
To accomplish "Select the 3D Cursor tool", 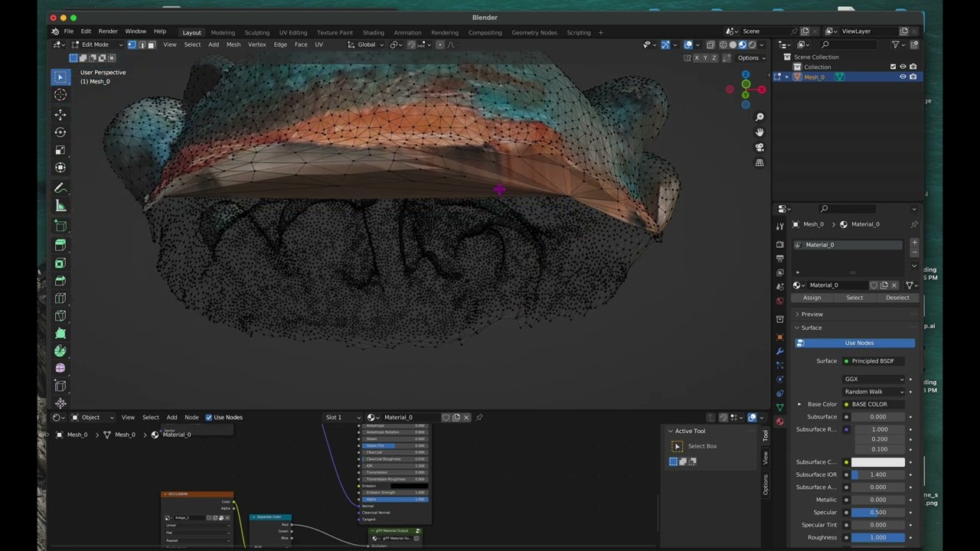I will 60,95.
